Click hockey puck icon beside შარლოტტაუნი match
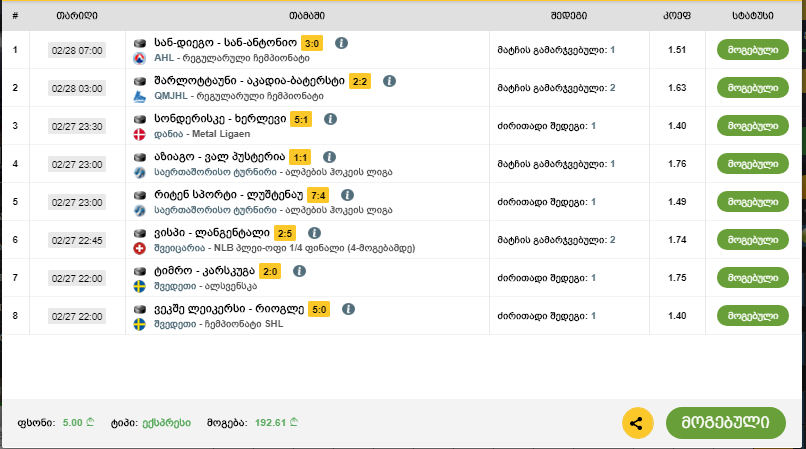806x449 pixels. [x=140, y=81]
